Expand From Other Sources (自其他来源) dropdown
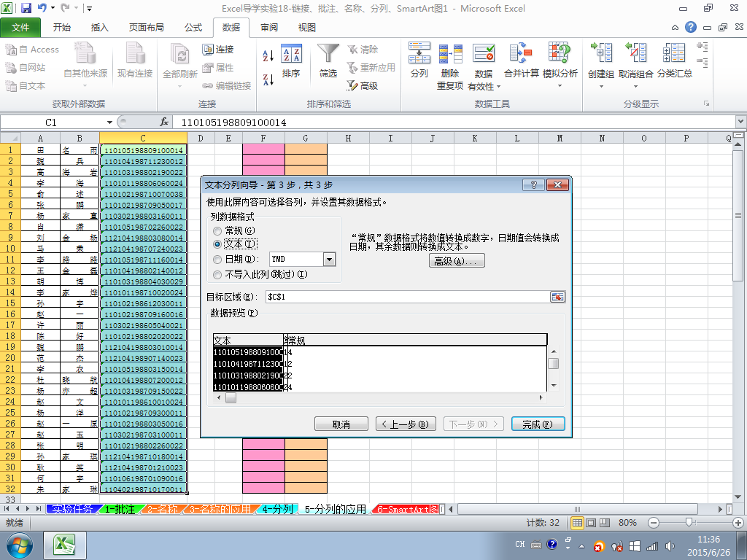 point(85,86)
